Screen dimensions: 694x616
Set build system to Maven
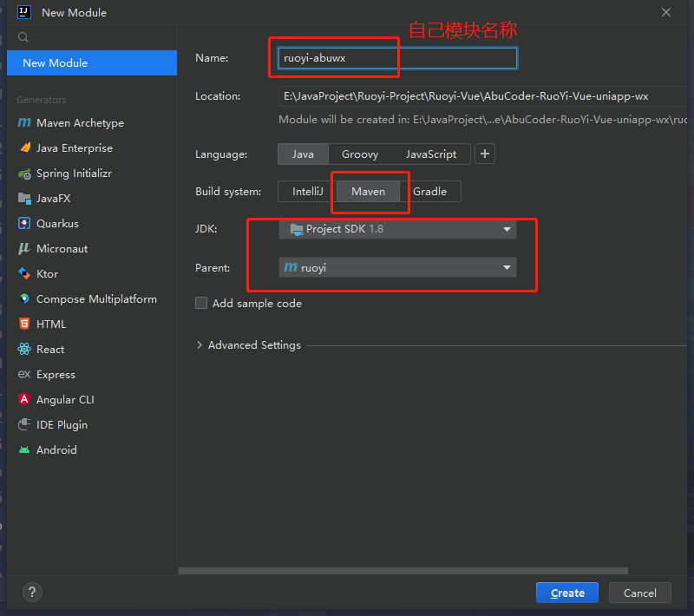(x=368, y=192)
